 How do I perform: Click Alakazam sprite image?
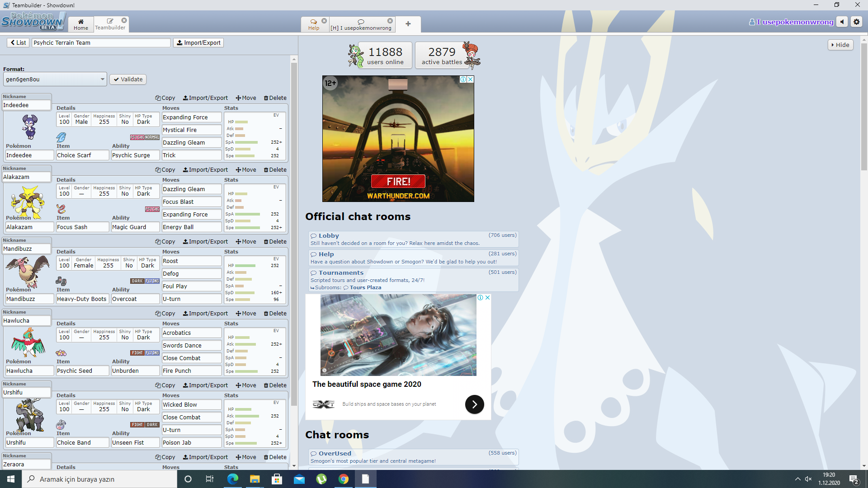point(28,202)
